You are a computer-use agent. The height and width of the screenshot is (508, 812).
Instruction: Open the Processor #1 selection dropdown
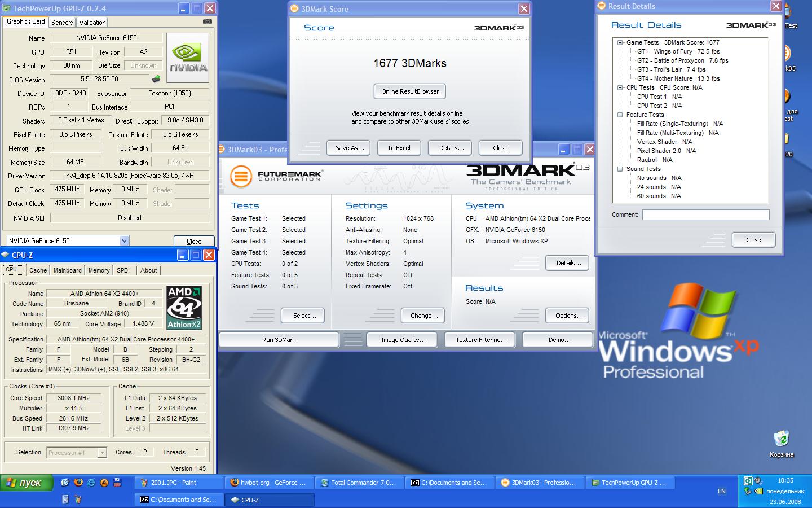pyautogui.click(x=102, y=453)
